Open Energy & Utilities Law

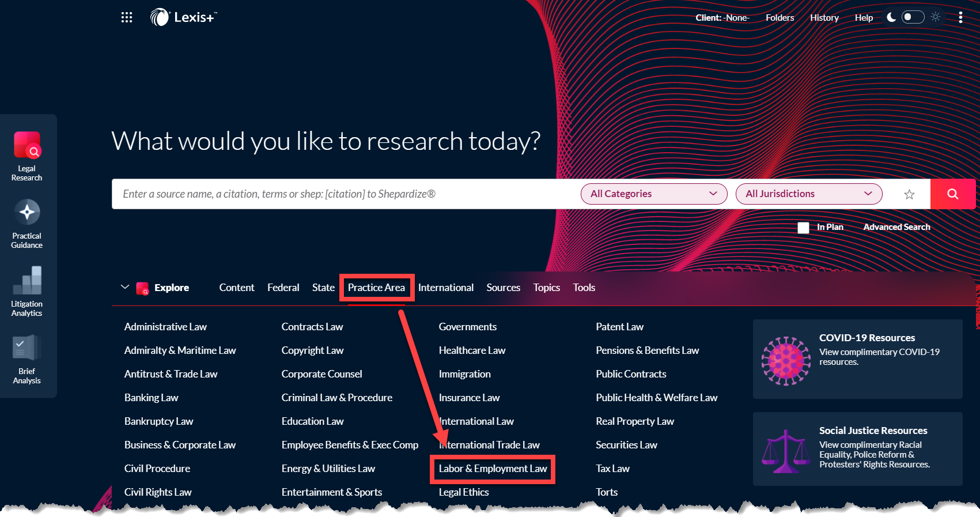[x=328, y=469]
